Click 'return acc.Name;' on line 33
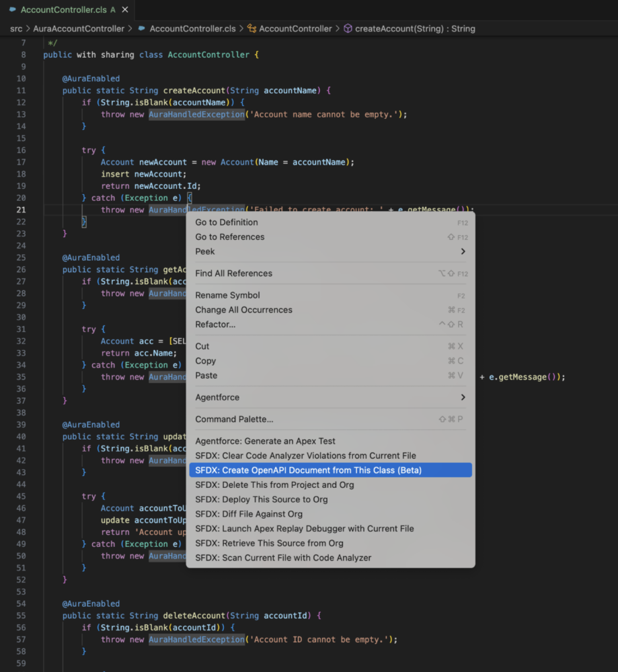Viewport: 618px width, 672px height. point(139,353)
